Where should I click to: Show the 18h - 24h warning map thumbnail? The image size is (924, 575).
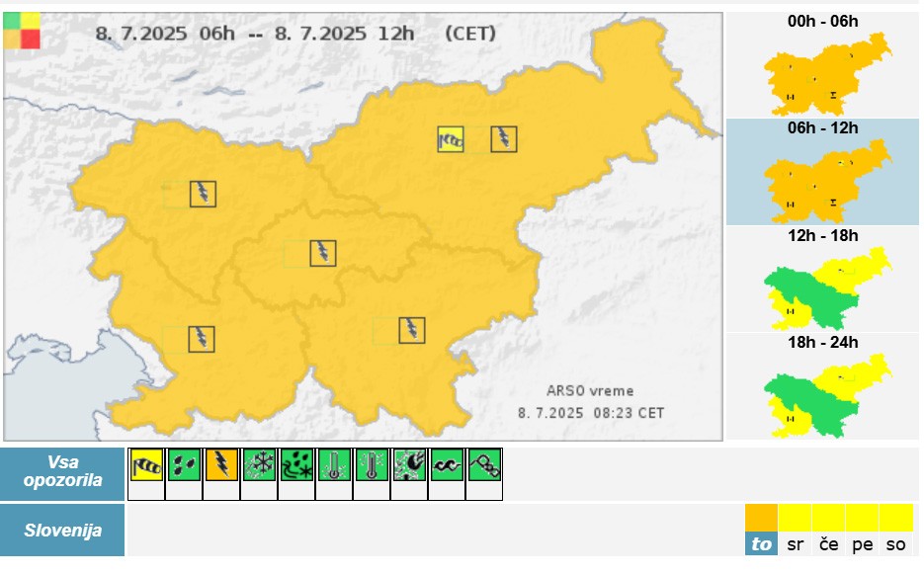(x=822, y=386)
